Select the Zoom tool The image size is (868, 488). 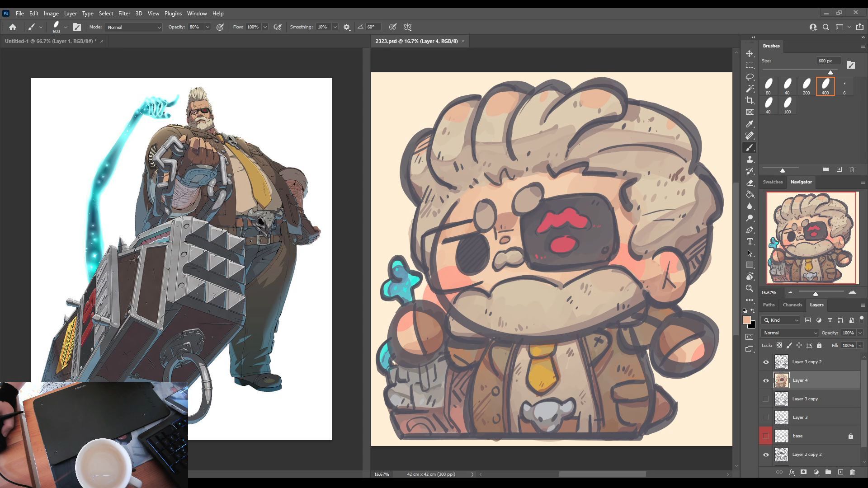point(750,288)
